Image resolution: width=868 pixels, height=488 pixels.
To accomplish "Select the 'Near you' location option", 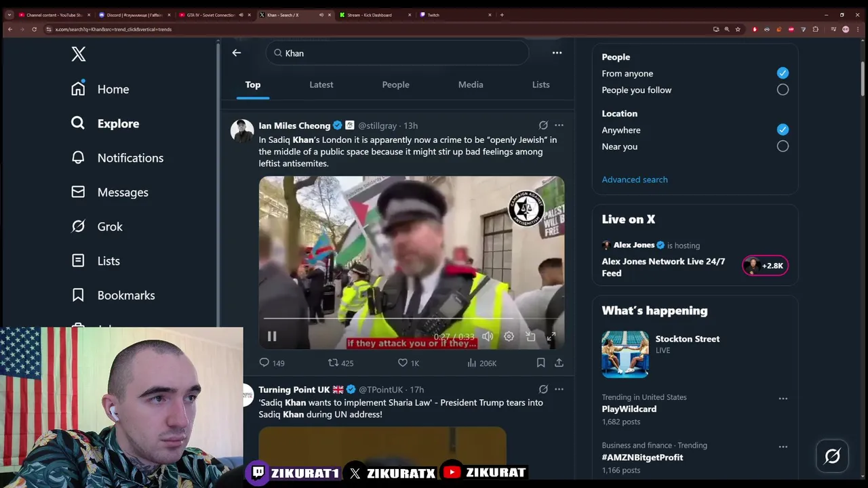I will pyautogui.click(x=783, y=146).
